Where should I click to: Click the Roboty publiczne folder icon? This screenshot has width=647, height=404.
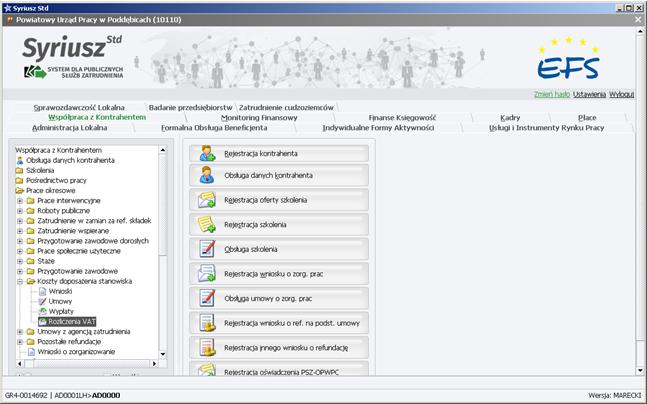coord(31,211)
